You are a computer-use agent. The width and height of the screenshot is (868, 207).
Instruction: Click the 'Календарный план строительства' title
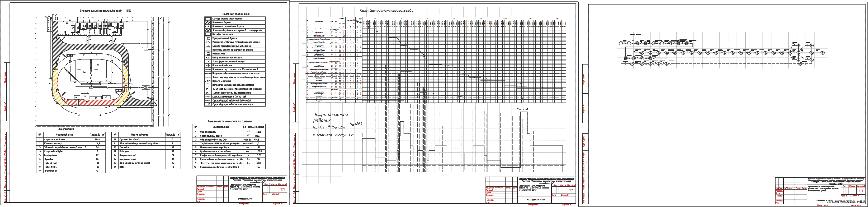386,11
